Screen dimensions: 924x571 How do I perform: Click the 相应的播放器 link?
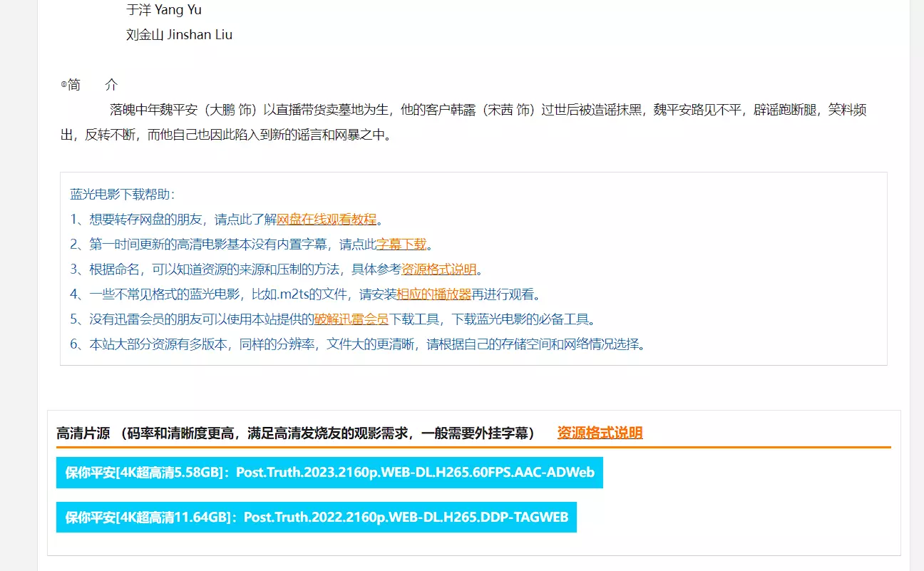click(433, 294)
